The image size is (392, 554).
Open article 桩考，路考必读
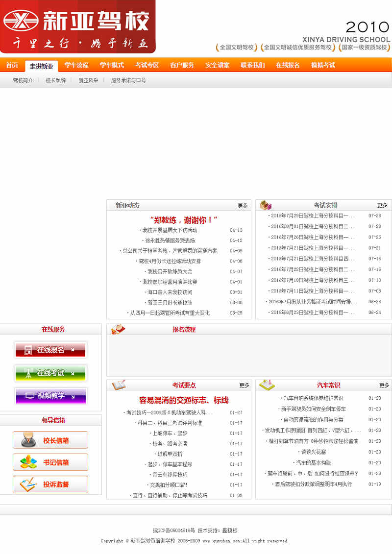point(170,443)
